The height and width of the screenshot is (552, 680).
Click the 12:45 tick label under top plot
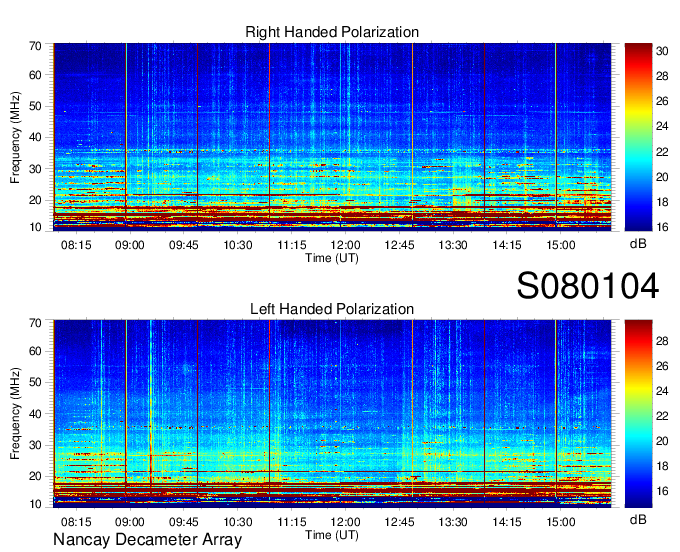tap(399, 245)
